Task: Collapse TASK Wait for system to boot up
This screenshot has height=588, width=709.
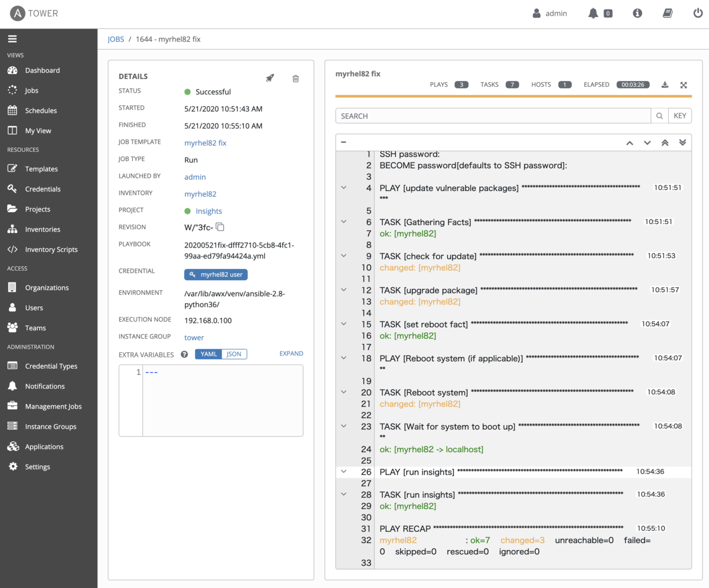Action: [343, 426]
